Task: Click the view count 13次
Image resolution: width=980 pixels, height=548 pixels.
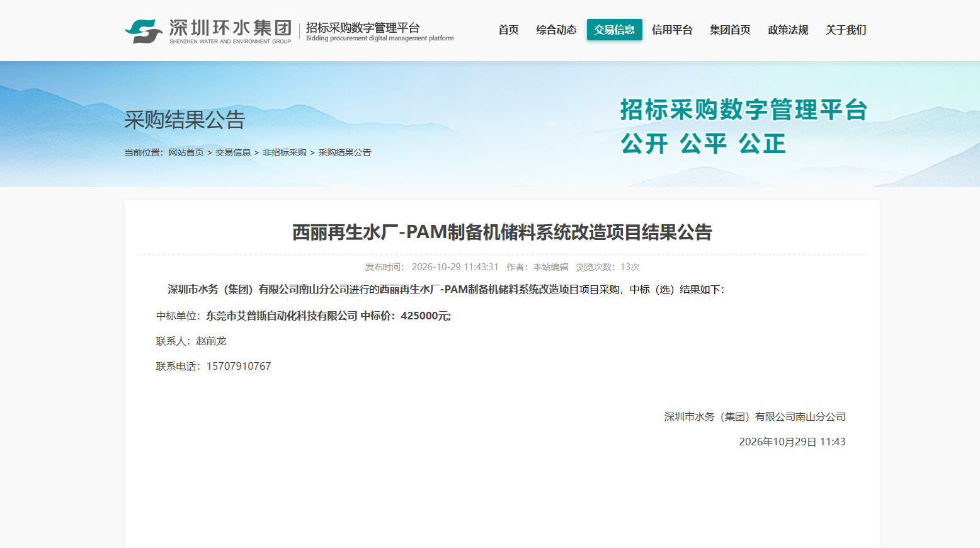Action: (x=630, y=267)
